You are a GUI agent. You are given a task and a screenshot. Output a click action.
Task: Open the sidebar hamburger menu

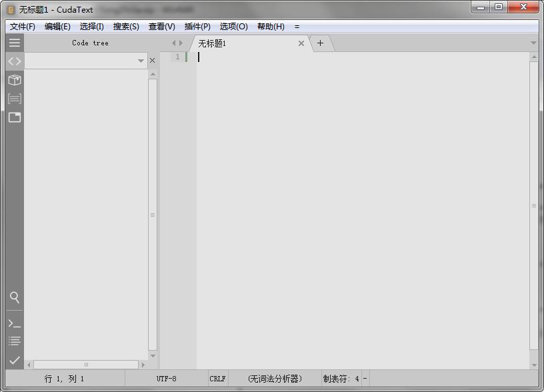pos(14,43)
